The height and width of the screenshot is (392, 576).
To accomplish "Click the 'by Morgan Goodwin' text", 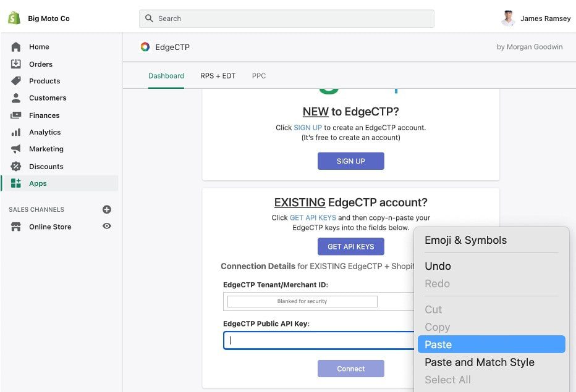I will 530,47.
